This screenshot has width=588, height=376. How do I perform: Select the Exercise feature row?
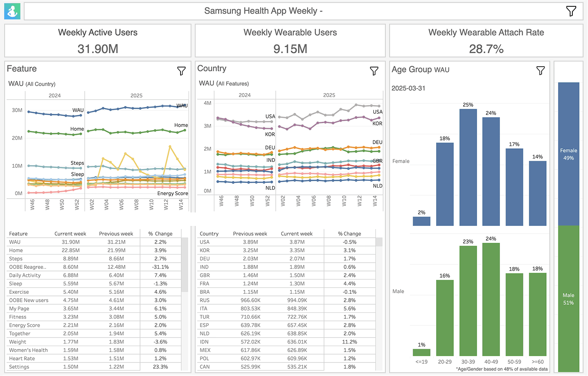(94, 292)
